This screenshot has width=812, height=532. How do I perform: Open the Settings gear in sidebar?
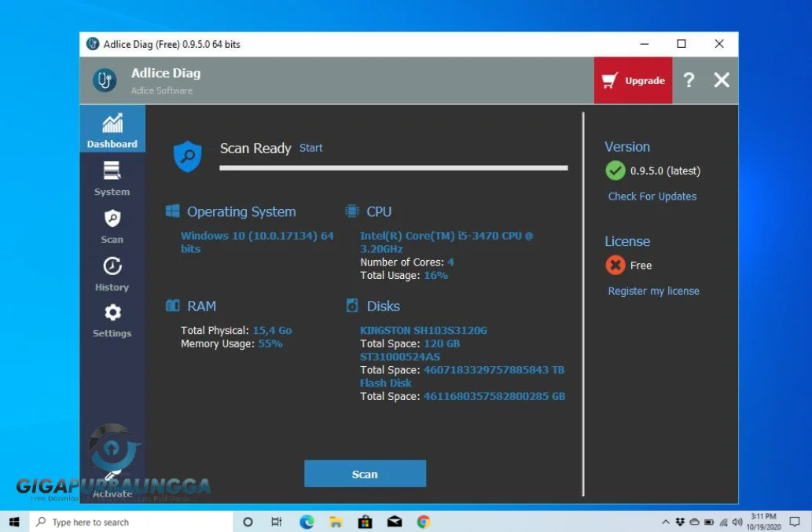coord(112,321)
